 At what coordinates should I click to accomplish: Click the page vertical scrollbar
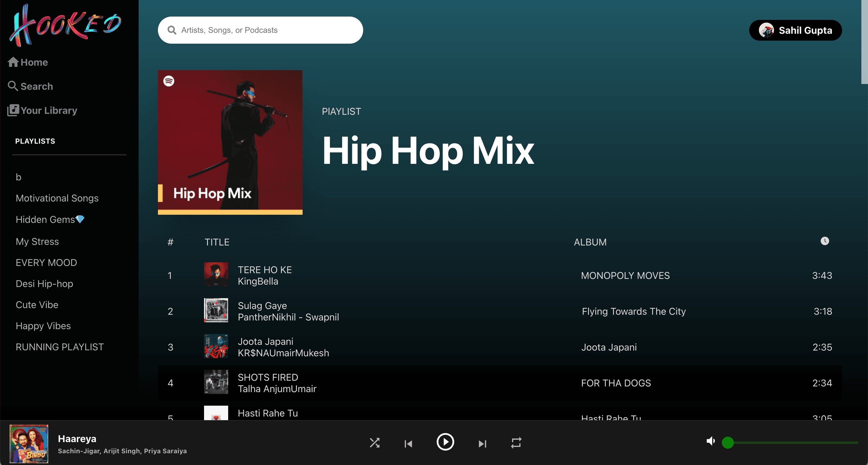(x=864, y=42)
